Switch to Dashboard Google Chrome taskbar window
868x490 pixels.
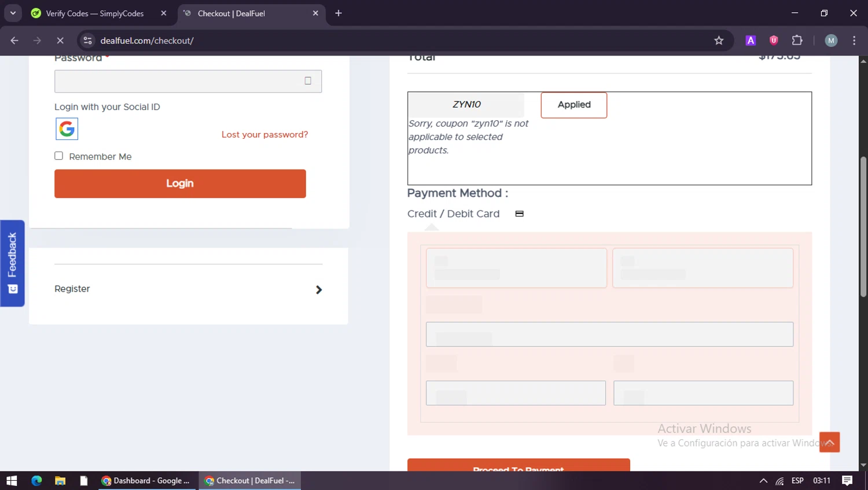[146, 481]
